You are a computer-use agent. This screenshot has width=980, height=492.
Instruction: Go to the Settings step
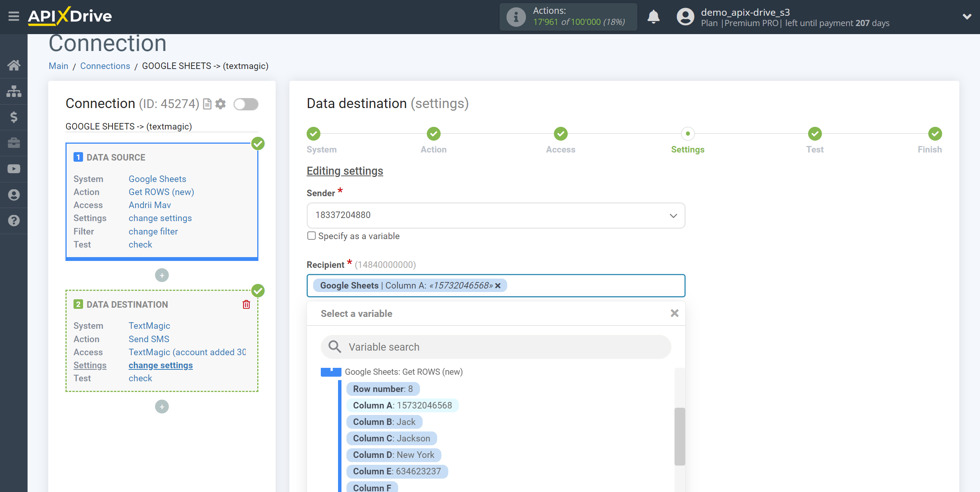pyautogui.click(x=688, y=134)
